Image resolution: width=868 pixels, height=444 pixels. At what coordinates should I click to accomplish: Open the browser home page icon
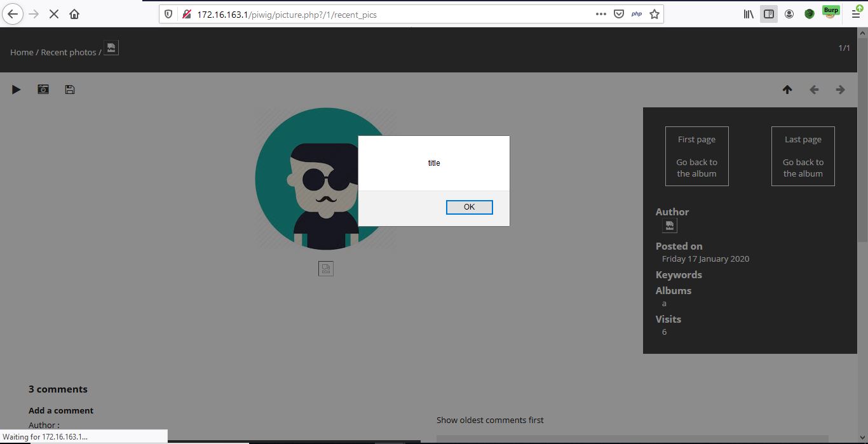[74, 14]
